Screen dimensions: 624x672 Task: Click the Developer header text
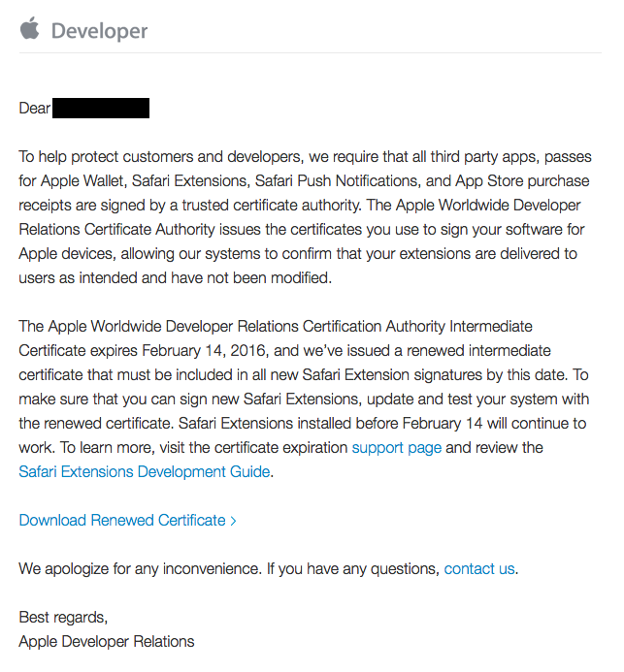99,31
